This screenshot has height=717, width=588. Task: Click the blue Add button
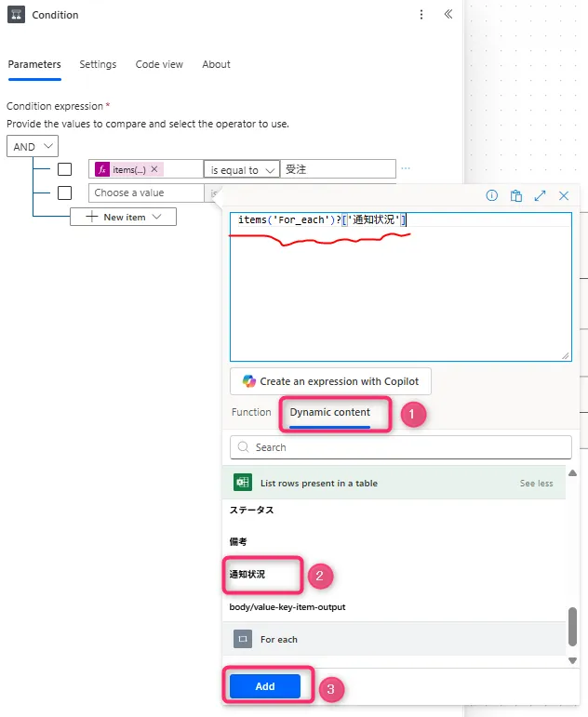click(x=265, y=686)
